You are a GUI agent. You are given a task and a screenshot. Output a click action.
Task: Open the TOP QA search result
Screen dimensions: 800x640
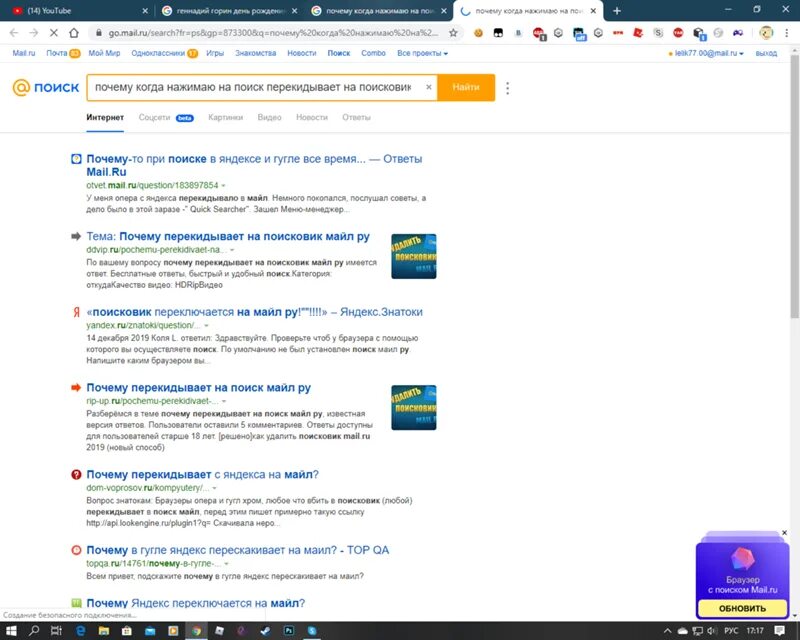pyautogui.click(x=237, y=550)
